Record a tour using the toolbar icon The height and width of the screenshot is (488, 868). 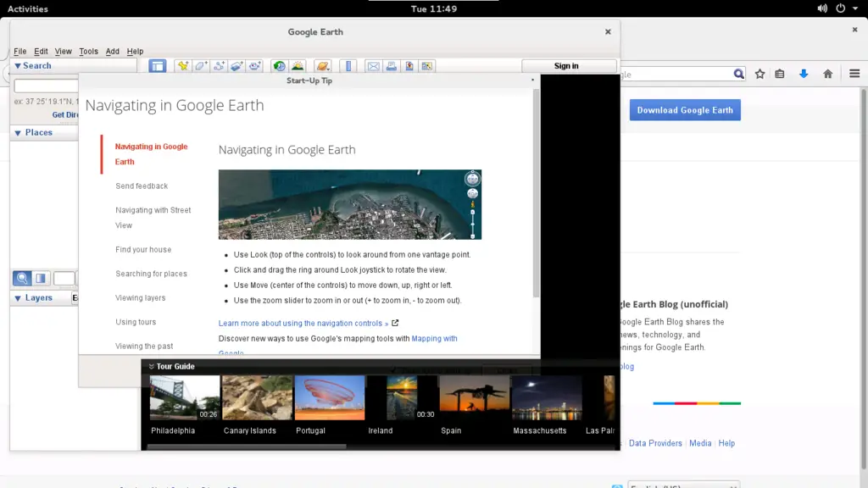(254, 66)
